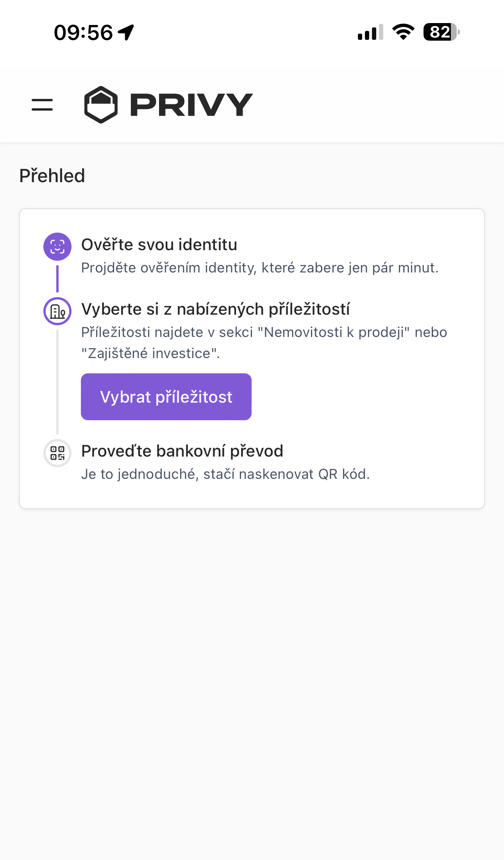Image resolution: width=504 pixels, height=860 pixels.
Task: Expand the Vyberte si z nabízených příležitostí step
Action: [216, 309]
